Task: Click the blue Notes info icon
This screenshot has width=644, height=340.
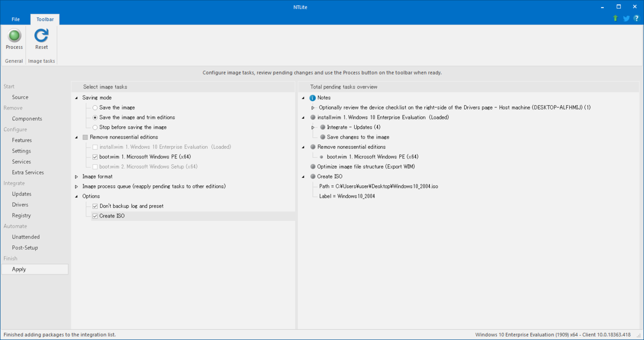Action: point(313,98)
